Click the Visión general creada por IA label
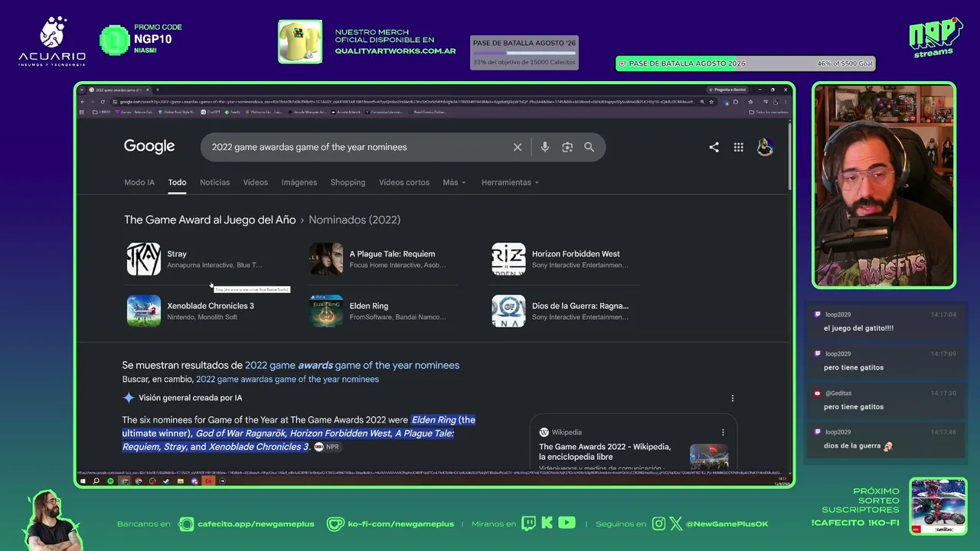This screenshot has width=980, height=551. pos(190,398)
